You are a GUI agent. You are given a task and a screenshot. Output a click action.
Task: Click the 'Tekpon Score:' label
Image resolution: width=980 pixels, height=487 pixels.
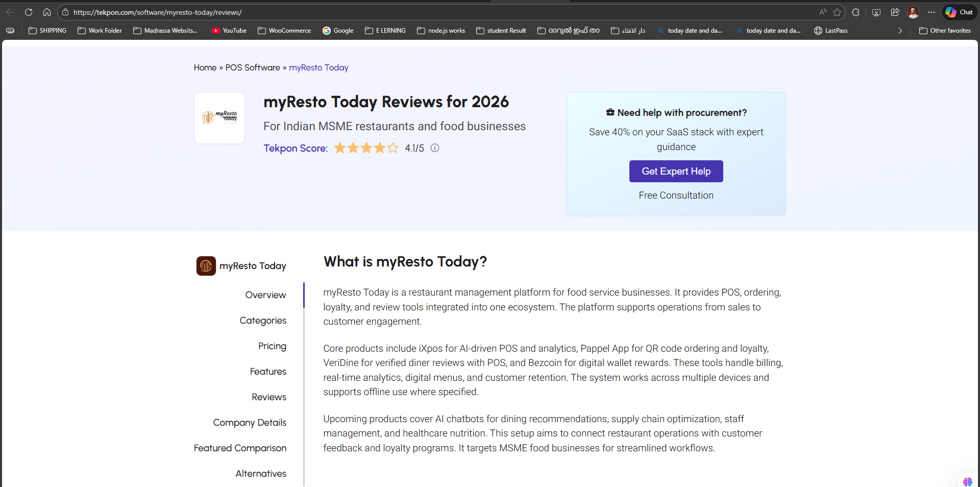296,148
